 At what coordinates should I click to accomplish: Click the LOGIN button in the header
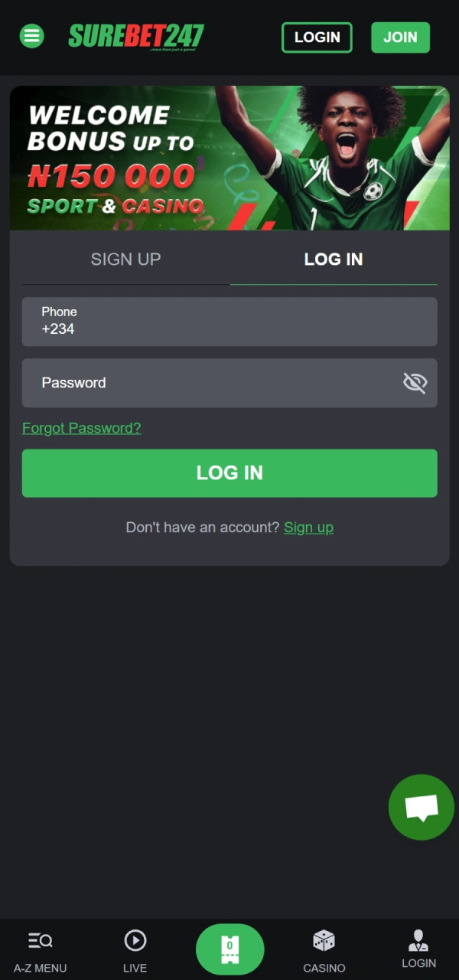point(317,37)
